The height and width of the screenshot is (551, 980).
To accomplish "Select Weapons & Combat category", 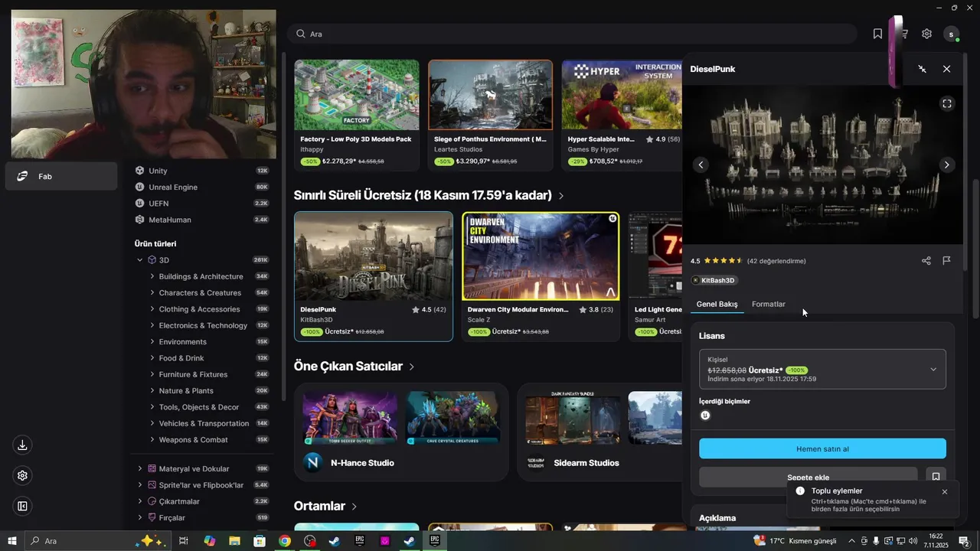I will click(194, 440).
